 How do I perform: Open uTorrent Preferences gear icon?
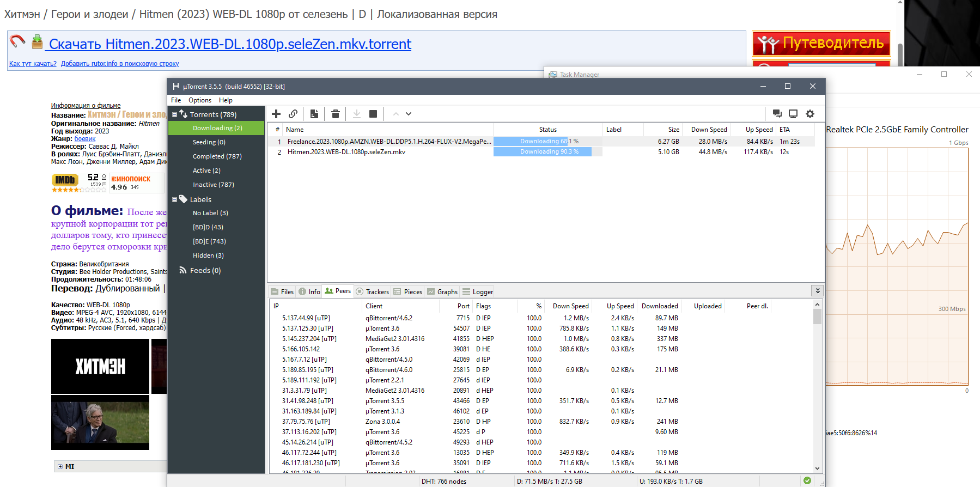pyautogui.click(x=810, y=114)
